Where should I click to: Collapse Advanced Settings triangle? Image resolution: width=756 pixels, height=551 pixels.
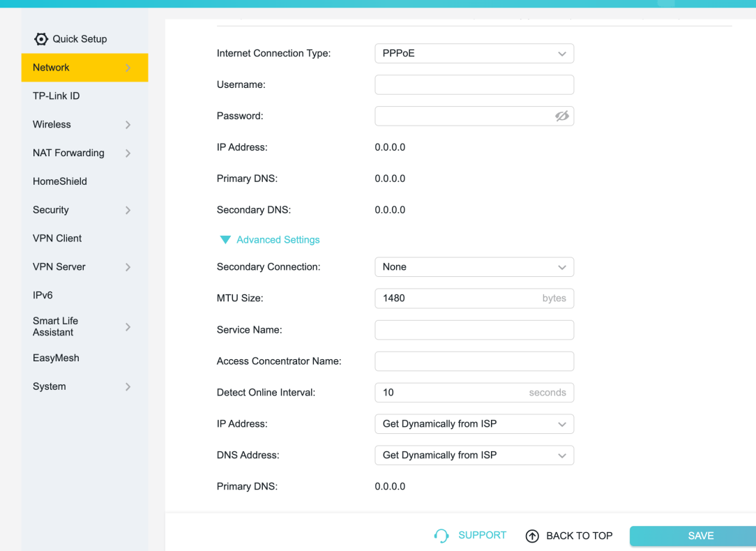tap(225, 240)
